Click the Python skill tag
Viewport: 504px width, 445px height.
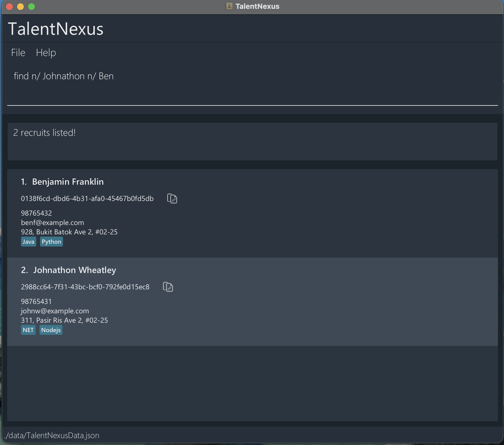[51, 242]
